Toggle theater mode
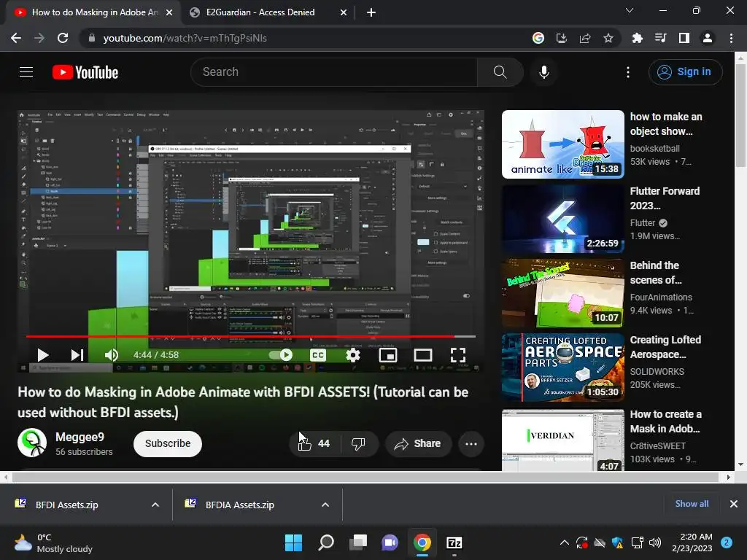 (x=422, y=355)
